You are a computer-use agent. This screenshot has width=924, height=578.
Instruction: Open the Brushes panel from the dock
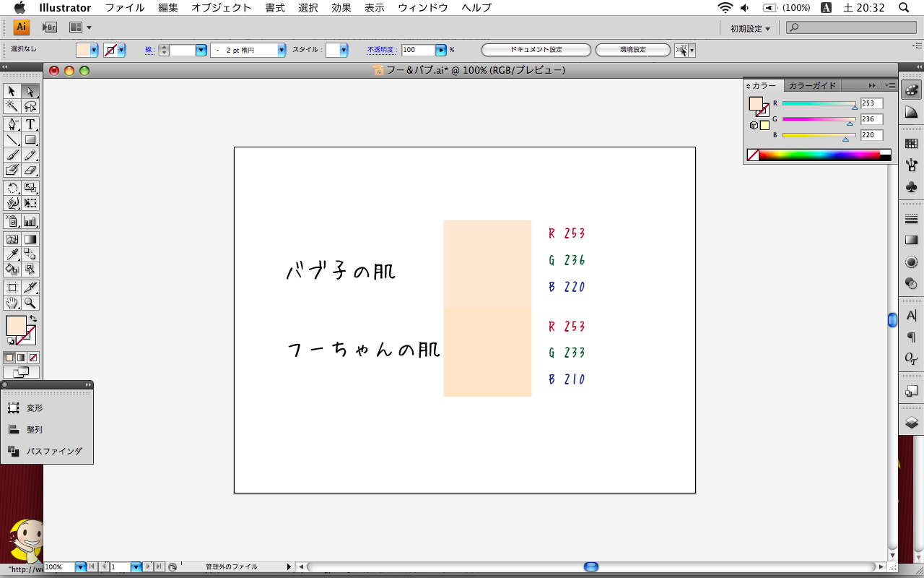tap(911, 165)
